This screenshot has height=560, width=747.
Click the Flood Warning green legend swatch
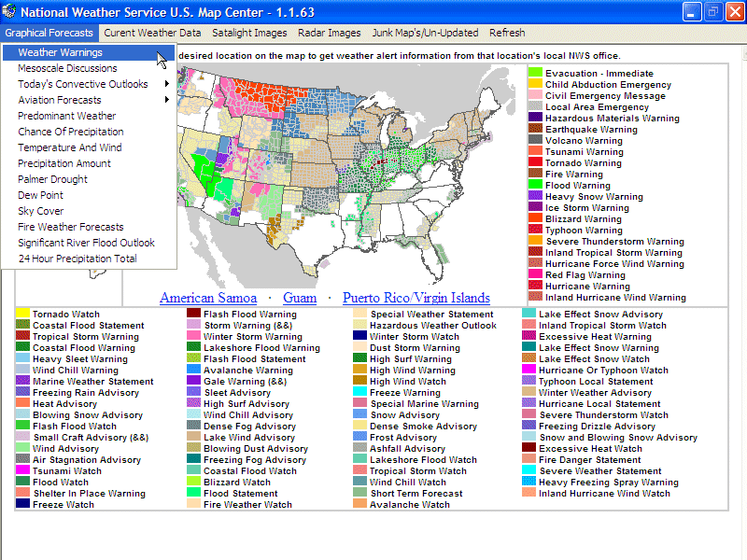click(535, 186)
